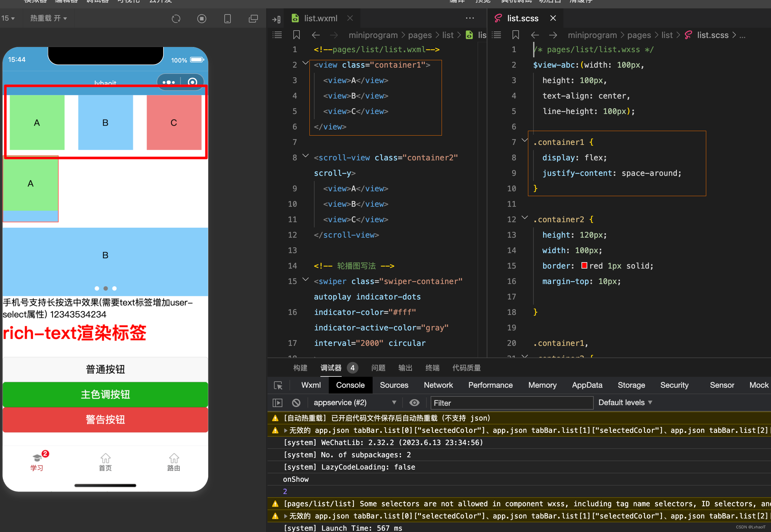
Task: Click the outline list icon in wxml editor
Action: 277,35
